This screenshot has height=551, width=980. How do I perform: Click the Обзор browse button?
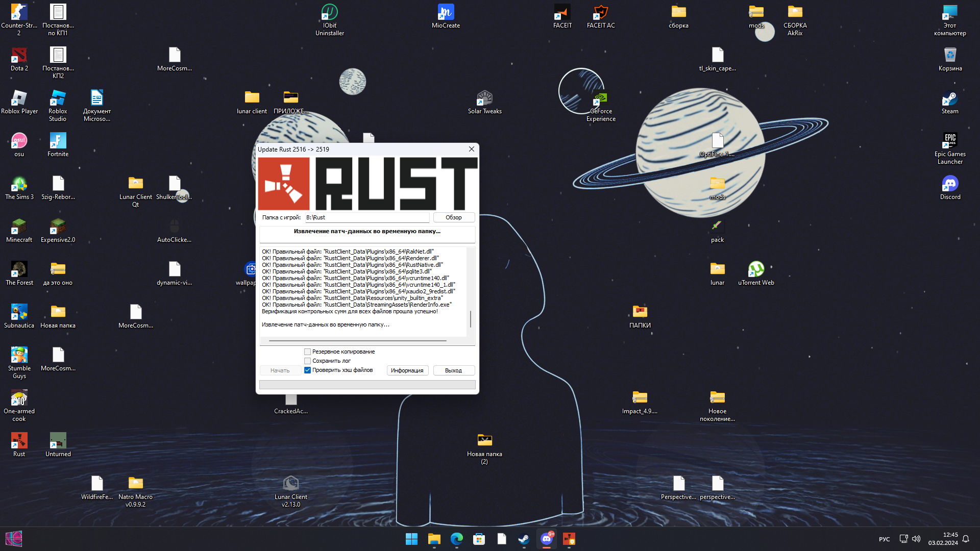point(454,217)
